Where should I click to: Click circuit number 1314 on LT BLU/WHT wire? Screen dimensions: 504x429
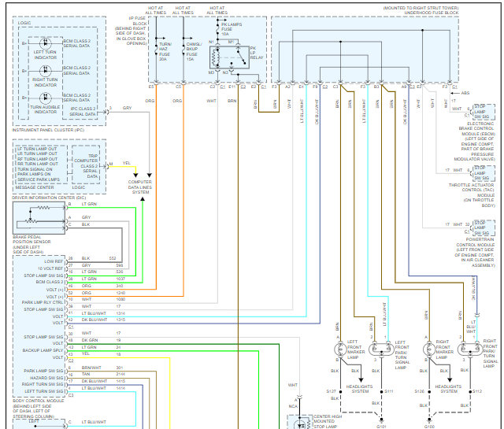[120, 313]
